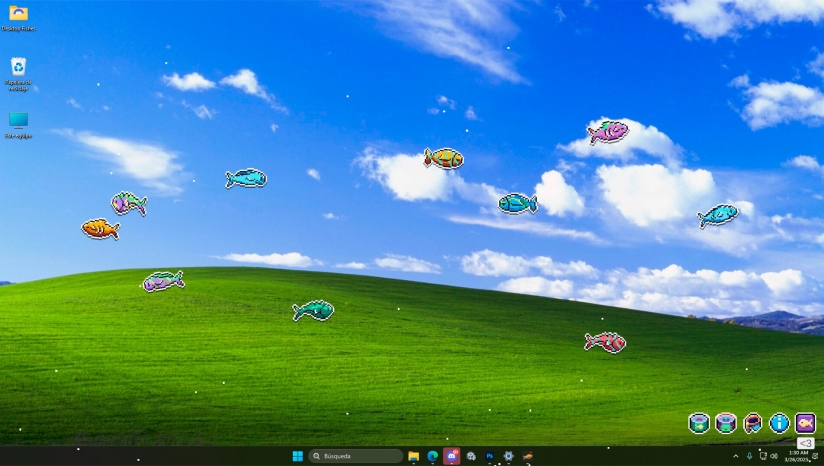Screen dimensions: 824x466
Task: Open the volume speaker tray icon
Action: click(x=774, y=456)
